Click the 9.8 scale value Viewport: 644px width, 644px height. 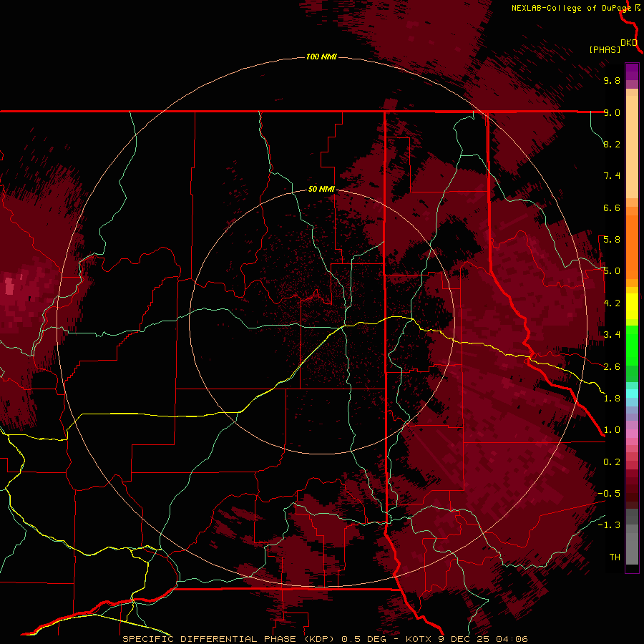point(612,80)
